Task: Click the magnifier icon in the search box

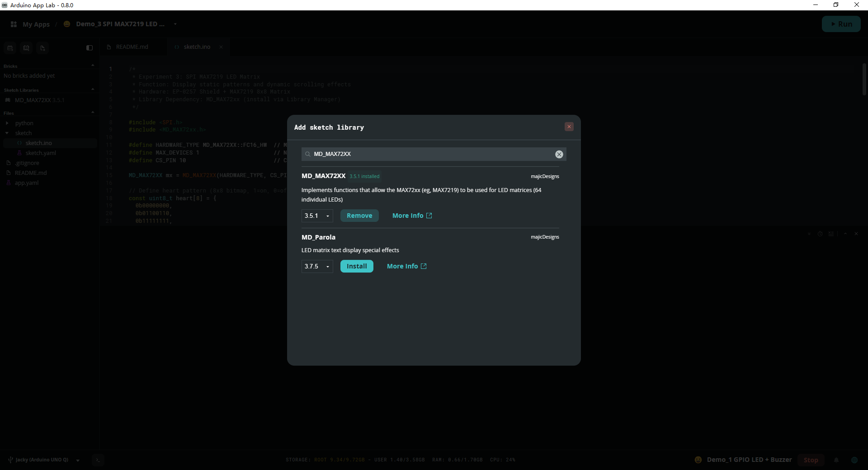Action: point(307,154)
